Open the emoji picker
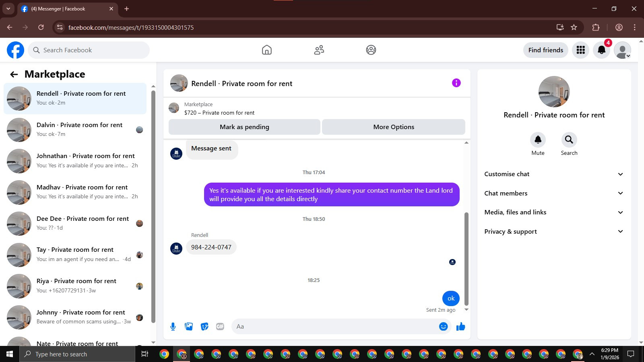This screenshot has width=644, height=362. click(x=443, y=327)
